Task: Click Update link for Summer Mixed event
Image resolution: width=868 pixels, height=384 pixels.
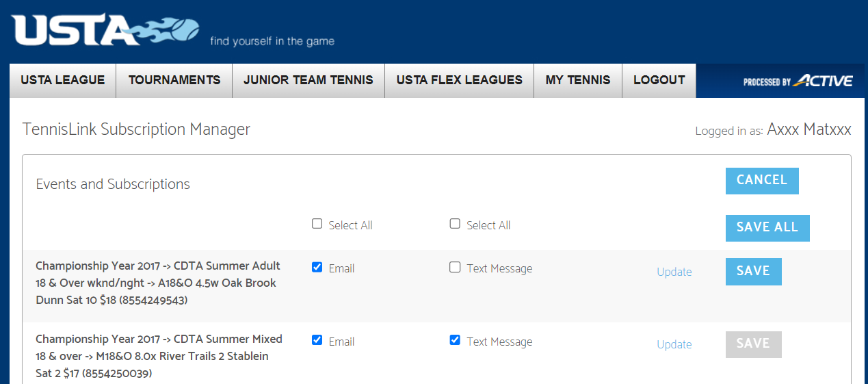Action: (x=674, y=344)
